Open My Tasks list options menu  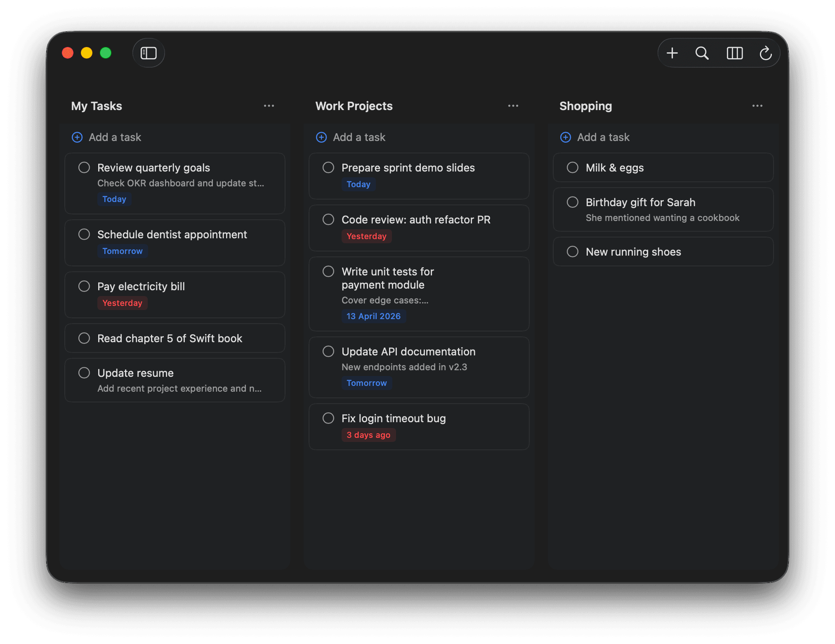tap(269, 106)
